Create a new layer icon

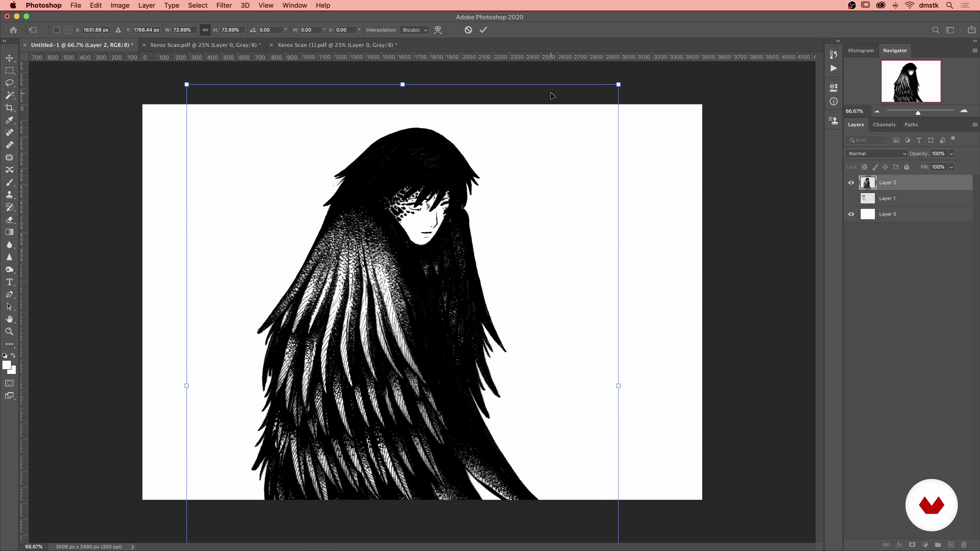[x=951, y=545]
